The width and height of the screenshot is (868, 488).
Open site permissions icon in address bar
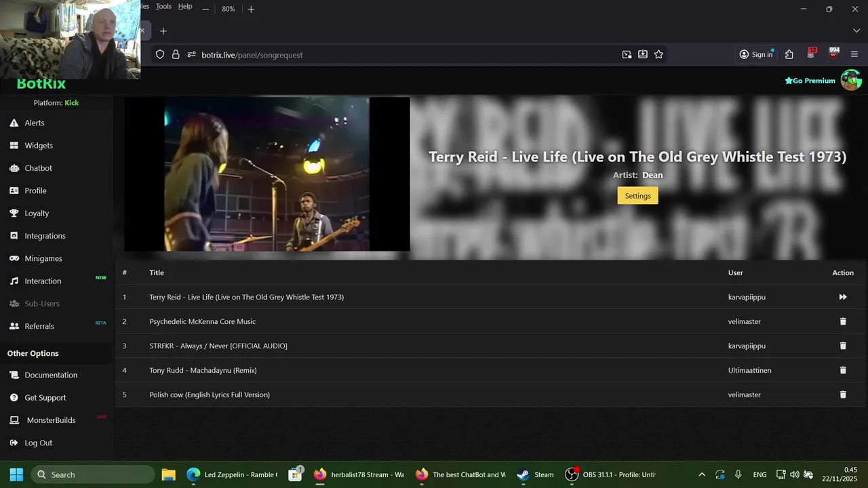pos(191,54)
